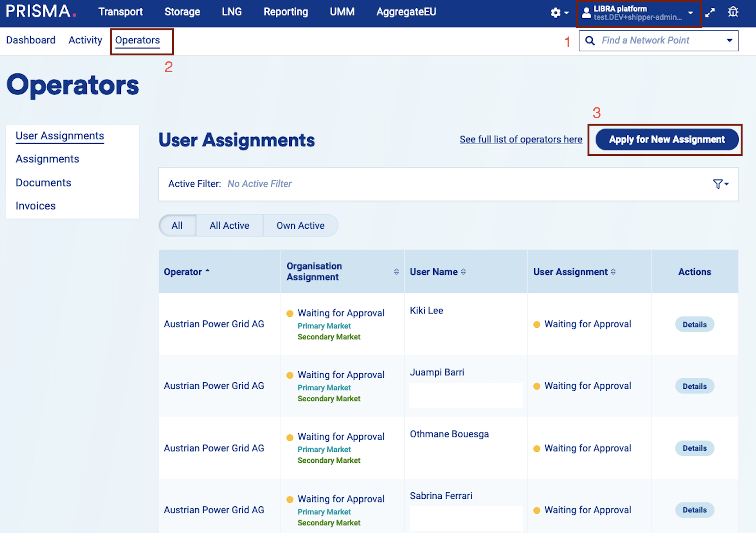The image size is (756, 533).
Task: Open the Find a Network Point dropdown arrow
Action: pos(729,40)
